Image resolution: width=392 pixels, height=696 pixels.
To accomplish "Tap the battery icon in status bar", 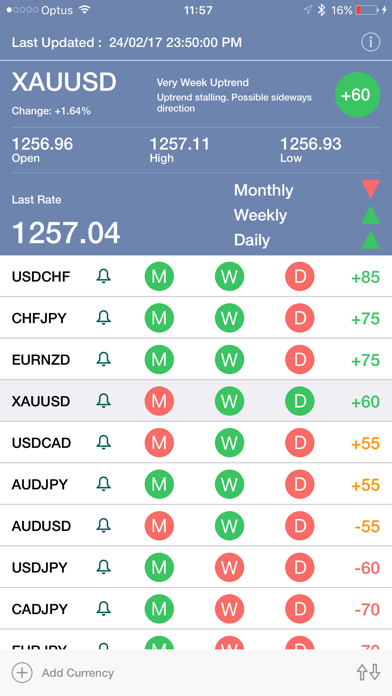I will [x=367, y=10].
